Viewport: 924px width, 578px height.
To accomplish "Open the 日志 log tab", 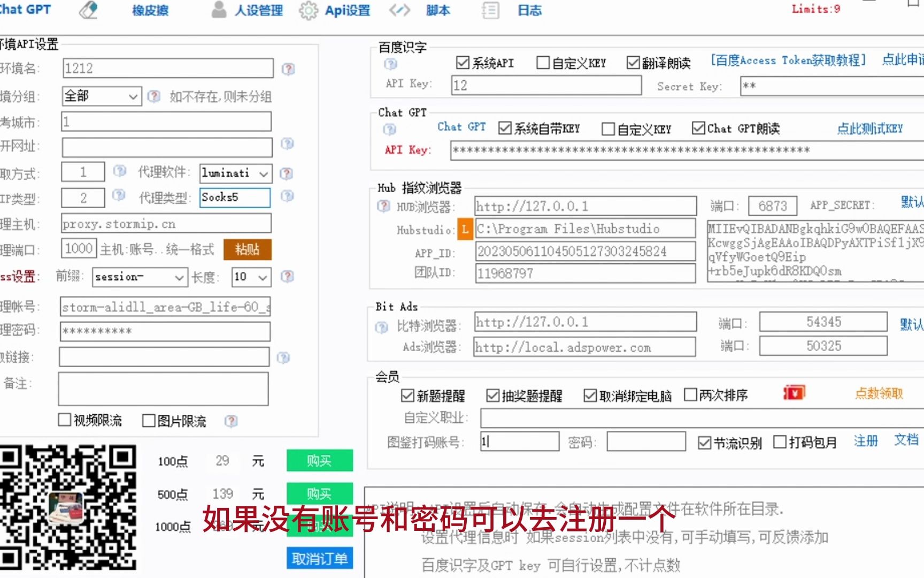I will (x=529, y=10).
